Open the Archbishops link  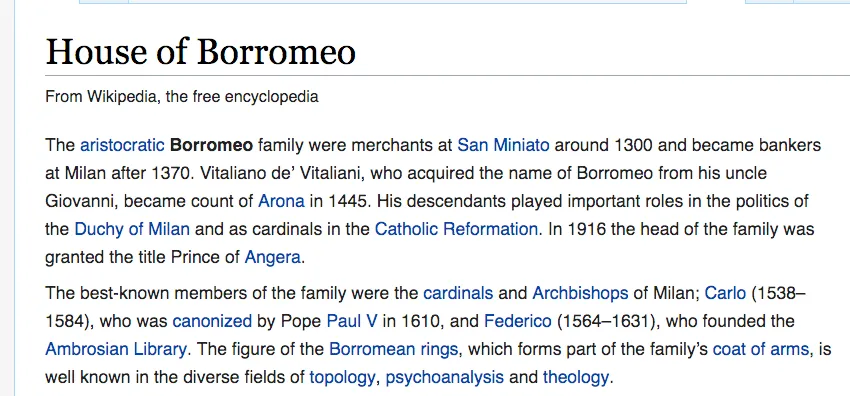pyautogui.click(x=580, y=294)
